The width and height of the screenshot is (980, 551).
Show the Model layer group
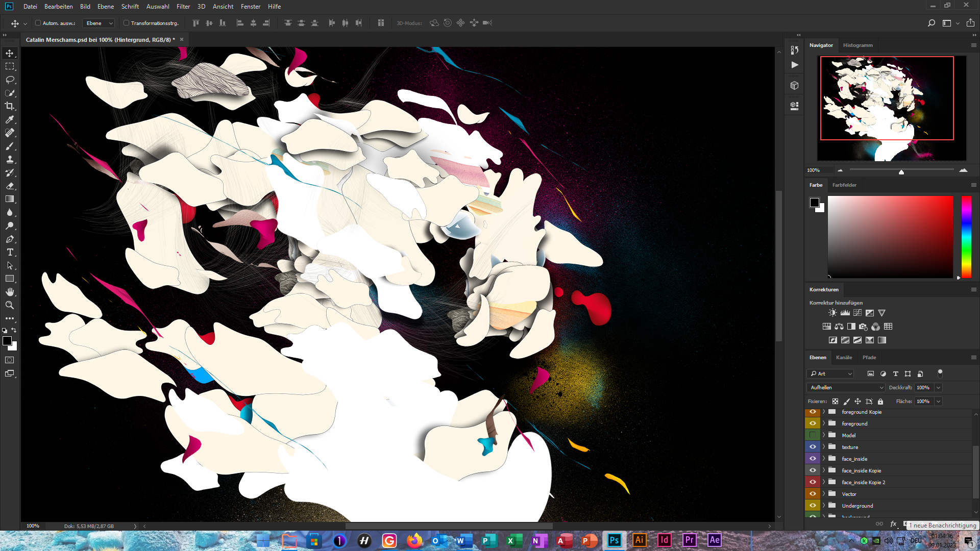[813, 435]
